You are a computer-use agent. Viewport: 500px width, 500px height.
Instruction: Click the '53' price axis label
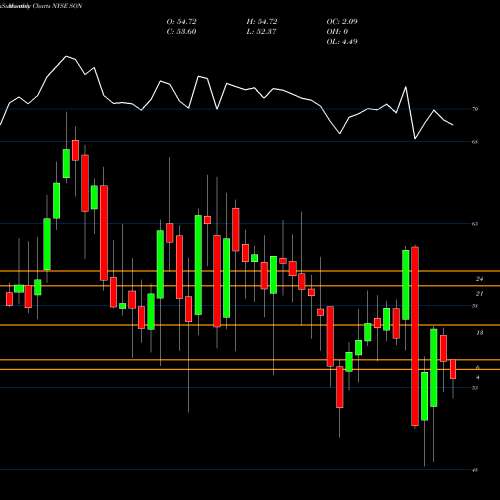tap(475, 388)
